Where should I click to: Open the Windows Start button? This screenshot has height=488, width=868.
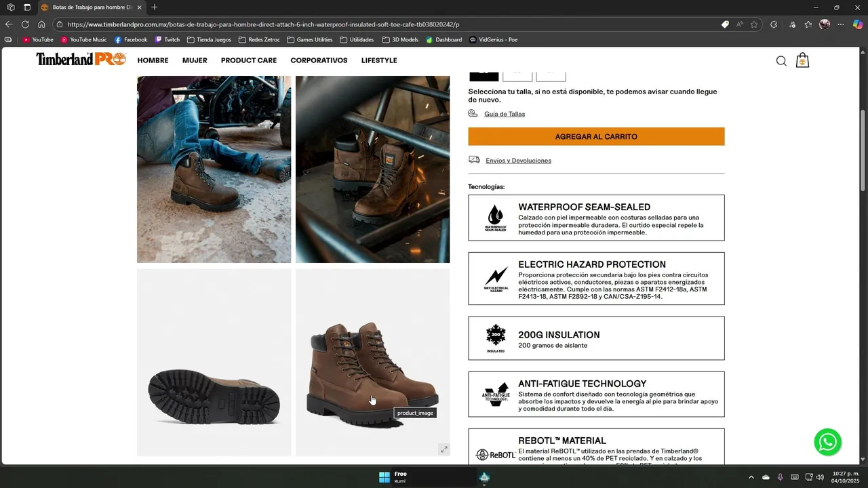[x=384, y=477]
